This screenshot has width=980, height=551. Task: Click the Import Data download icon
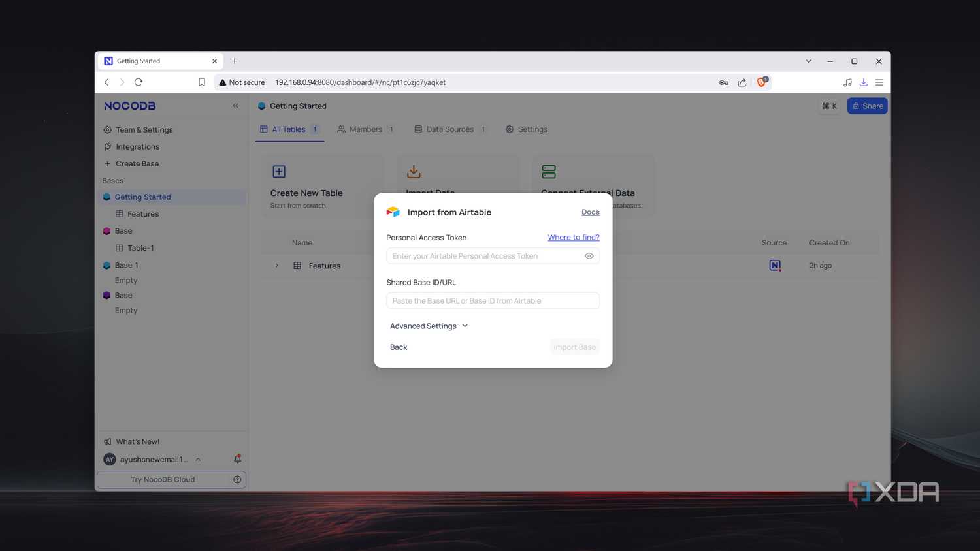click(414, 172)
